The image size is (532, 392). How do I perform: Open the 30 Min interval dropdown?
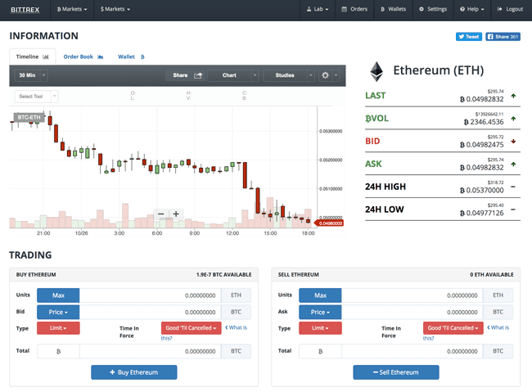[30, 75]
